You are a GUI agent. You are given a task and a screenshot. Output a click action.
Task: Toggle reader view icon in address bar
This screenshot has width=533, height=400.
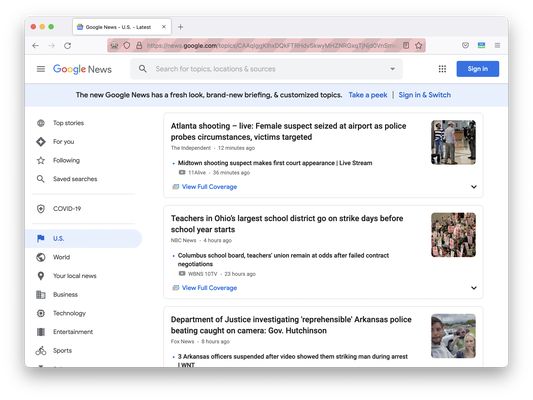(406, 45)
